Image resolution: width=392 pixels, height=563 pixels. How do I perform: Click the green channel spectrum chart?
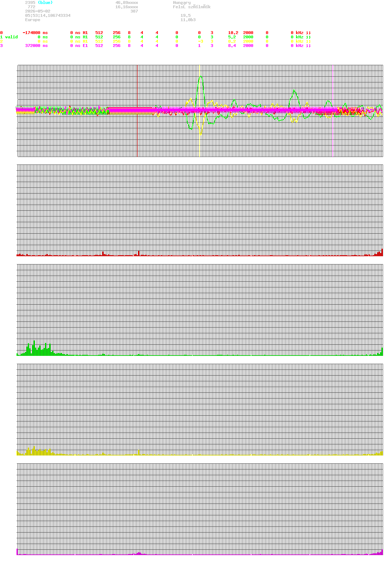point(200,310)
